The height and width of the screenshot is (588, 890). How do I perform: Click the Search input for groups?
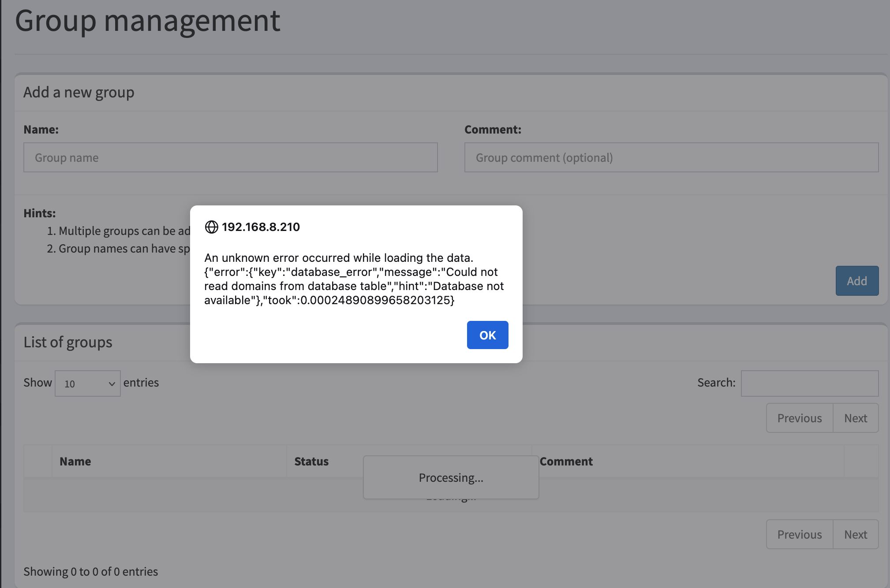809,383
